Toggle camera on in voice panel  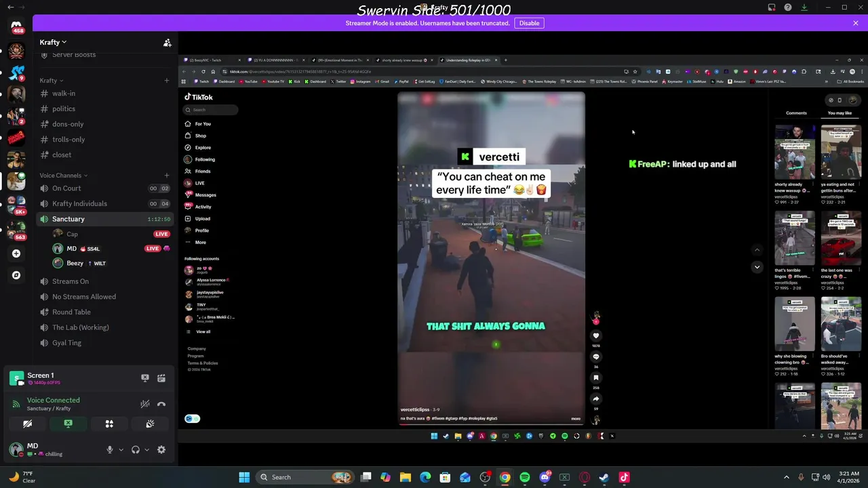tap(27, 424)
